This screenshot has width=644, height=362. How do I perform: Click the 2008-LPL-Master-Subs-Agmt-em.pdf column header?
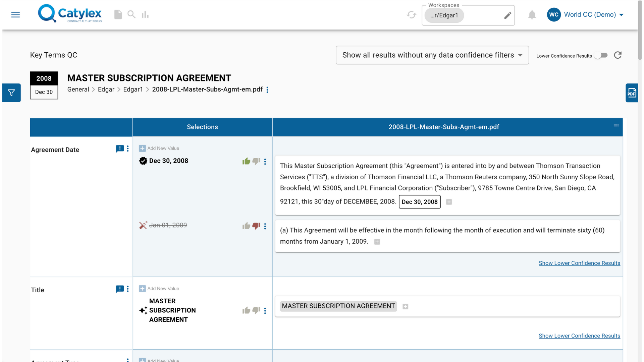click(x=443, y=127)
